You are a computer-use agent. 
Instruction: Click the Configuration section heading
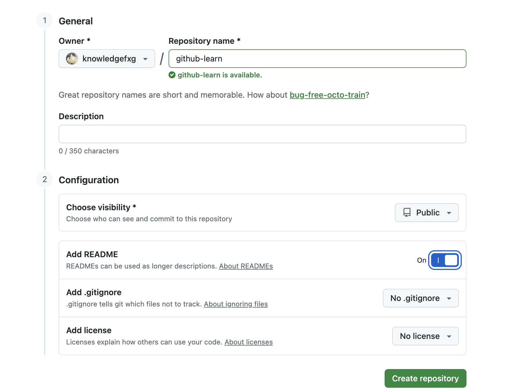[89, 180]
